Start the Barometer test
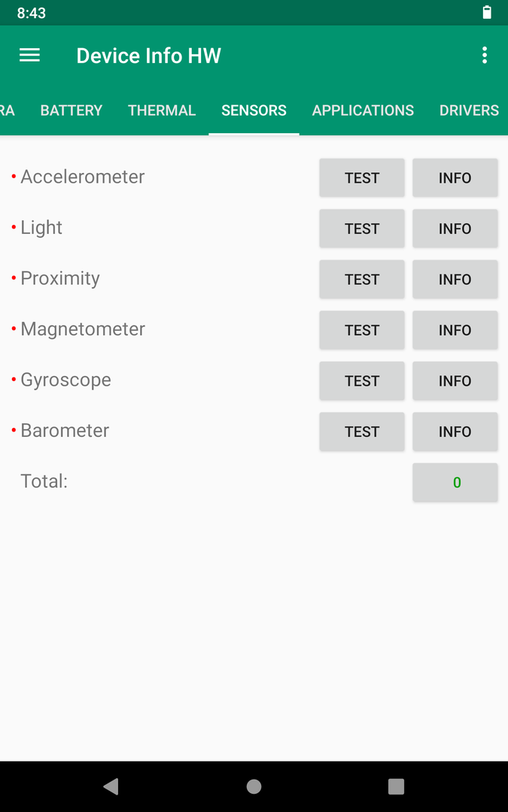The image size is (508, 812). point(362,432)
